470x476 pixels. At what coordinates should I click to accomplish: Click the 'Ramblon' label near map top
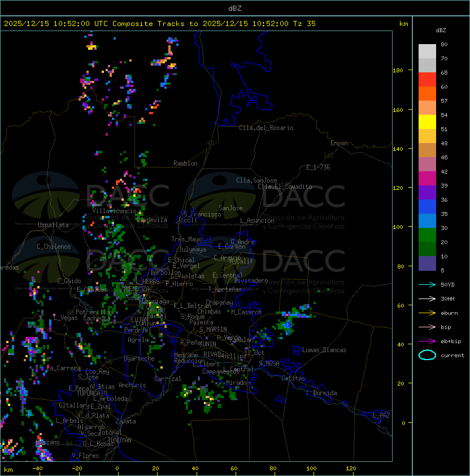[185, 163]
